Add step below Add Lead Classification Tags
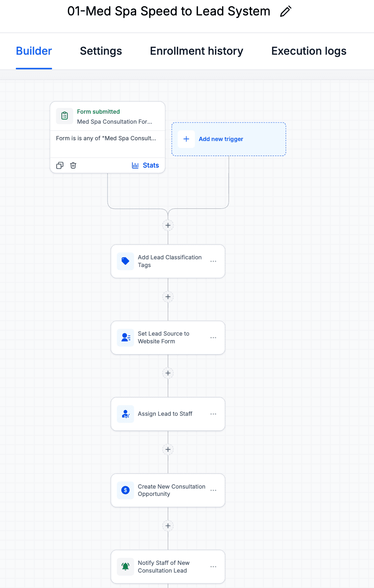Viewport: 374px width, 588px height. pos(168,297)
